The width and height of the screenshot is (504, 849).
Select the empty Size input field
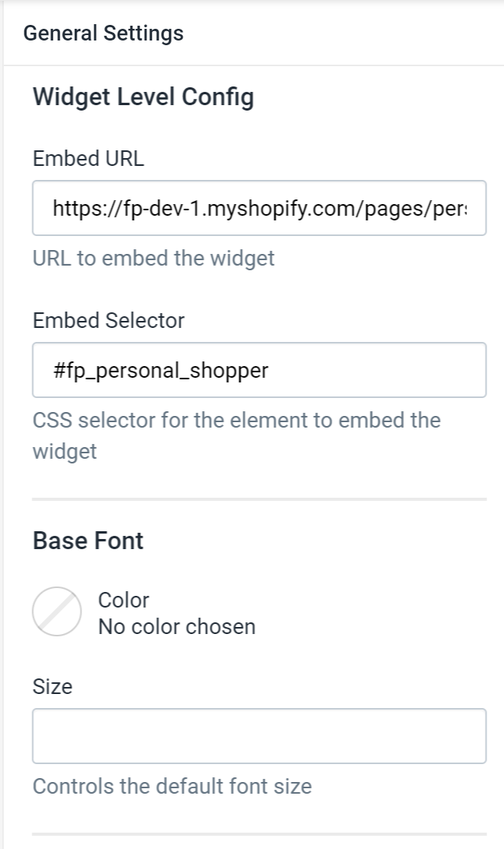pyautogui.click(x=259, y=736)
